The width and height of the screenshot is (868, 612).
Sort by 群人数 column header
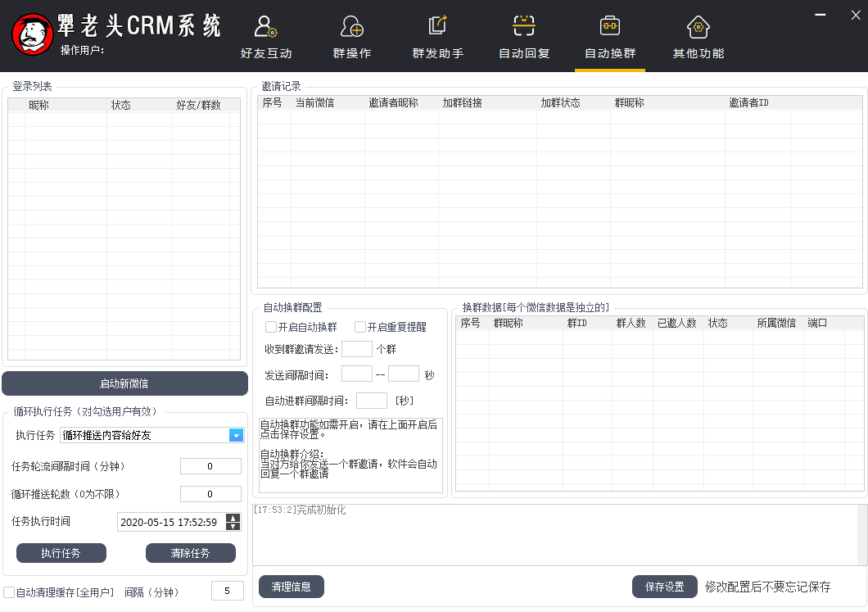click(x=631, y=324)
